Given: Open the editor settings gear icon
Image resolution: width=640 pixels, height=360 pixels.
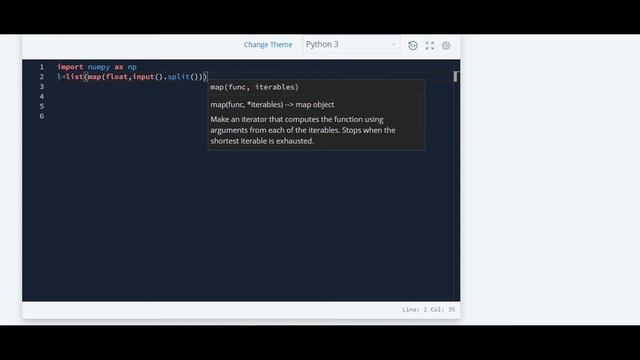Looking at the screenshot, I should click(446, 45).
